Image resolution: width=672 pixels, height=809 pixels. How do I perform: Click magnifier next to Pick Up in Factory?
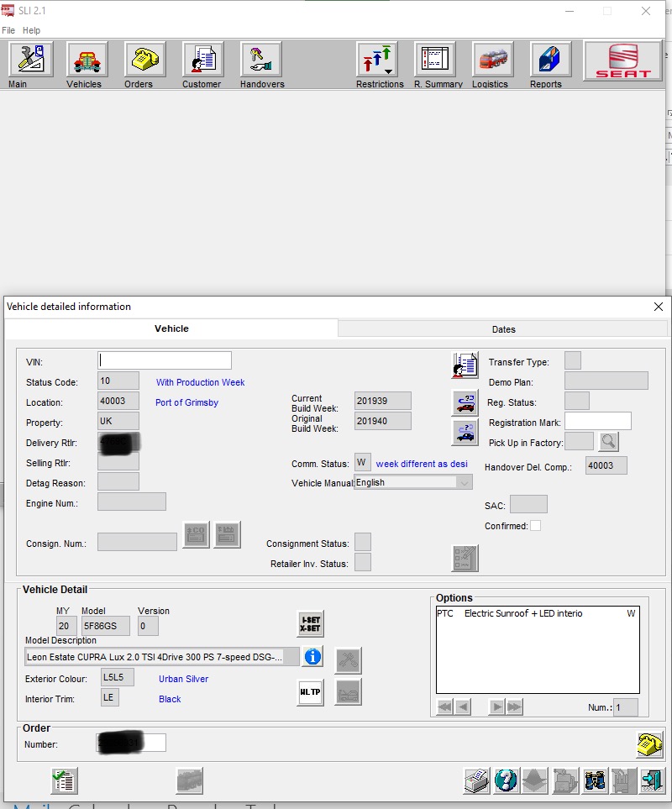[x=608, y=441]
